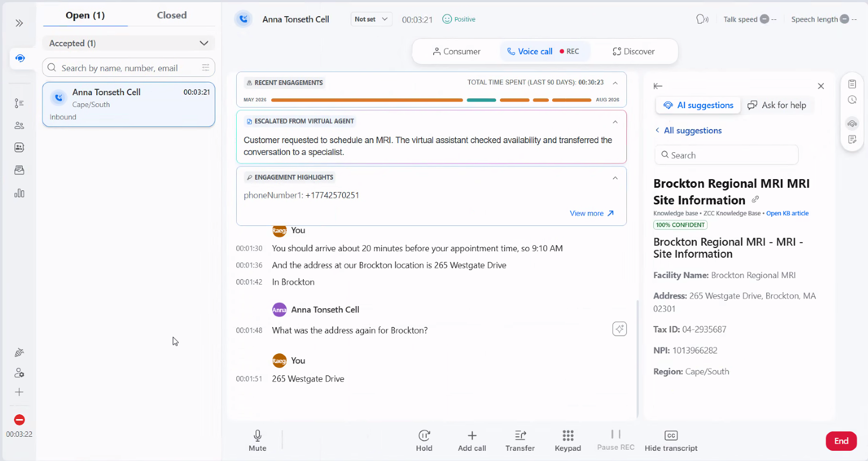Copy link icon next to Site Information title

(756, 200)
